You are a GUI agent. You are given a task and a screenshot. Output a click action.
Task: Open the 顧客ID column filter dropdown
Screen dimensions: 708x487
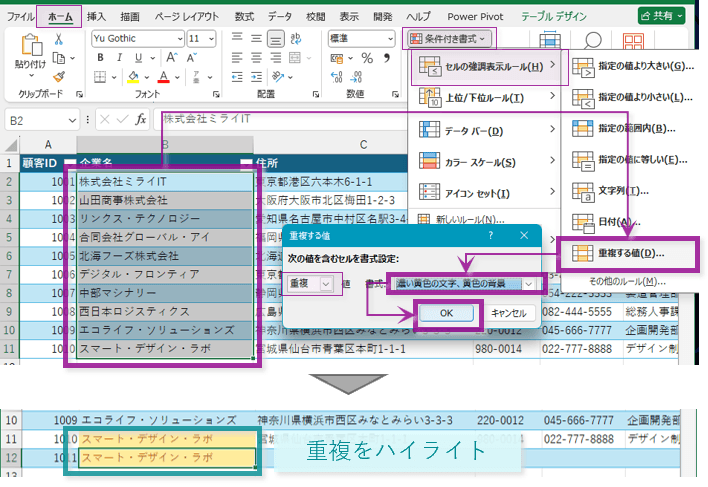[x=70, y=163]
